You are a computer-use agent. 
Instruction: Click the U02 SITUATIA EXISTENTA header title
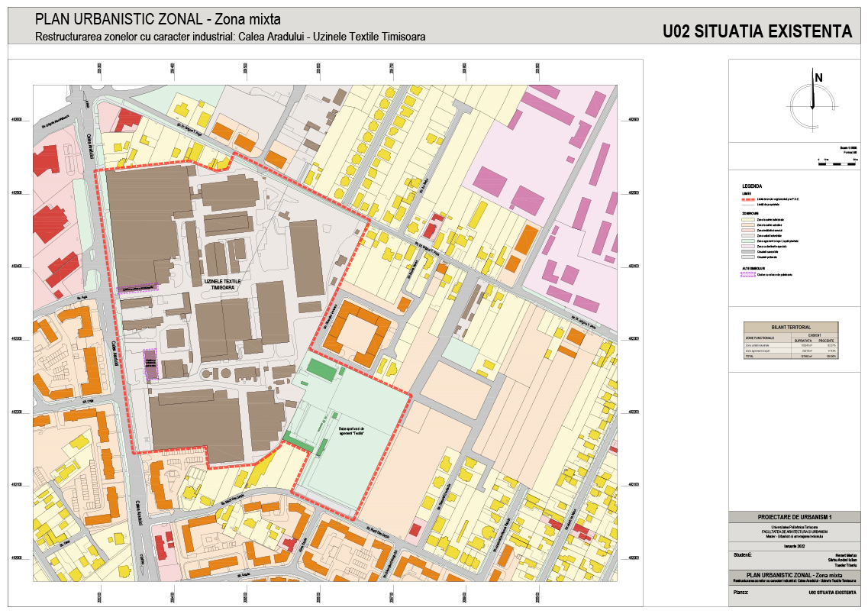coord(757,32)
